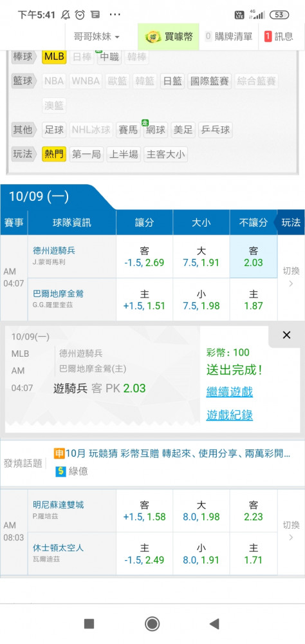The width and height of the screenshot is (305, 644).
Task: Pick Rangers 不讓分 客 2.03 odds
Action: click(254, 257)
